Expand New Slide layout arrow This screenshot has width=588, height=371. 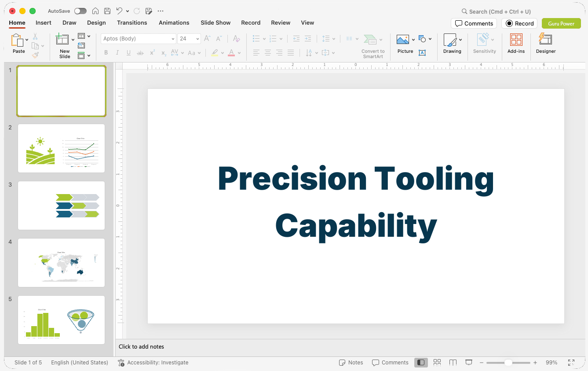tap(73, 40)
